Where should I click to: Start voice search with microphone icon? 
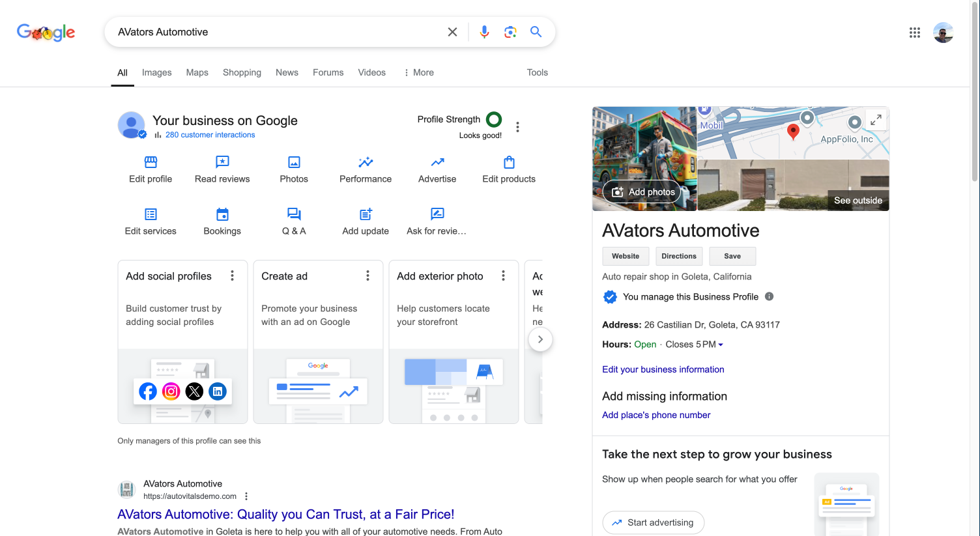pyautogui.click(x=484, y=32)
